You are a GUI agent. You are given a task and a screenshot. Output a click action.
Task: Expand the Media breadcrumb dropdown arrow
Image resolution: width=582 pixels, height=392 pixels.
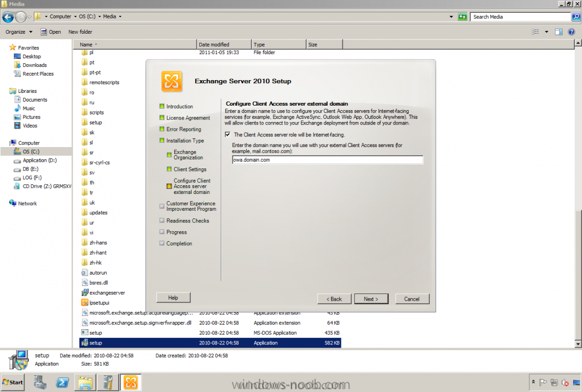coord(120,17)
